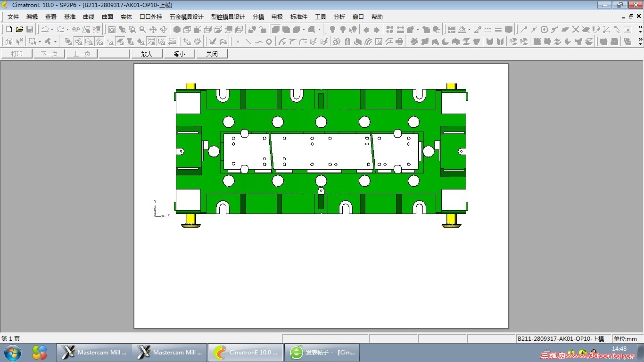The width and height of the screenshot is (644, 362).
Task: Open the 五金模具设计 menu
Action: 187,17
